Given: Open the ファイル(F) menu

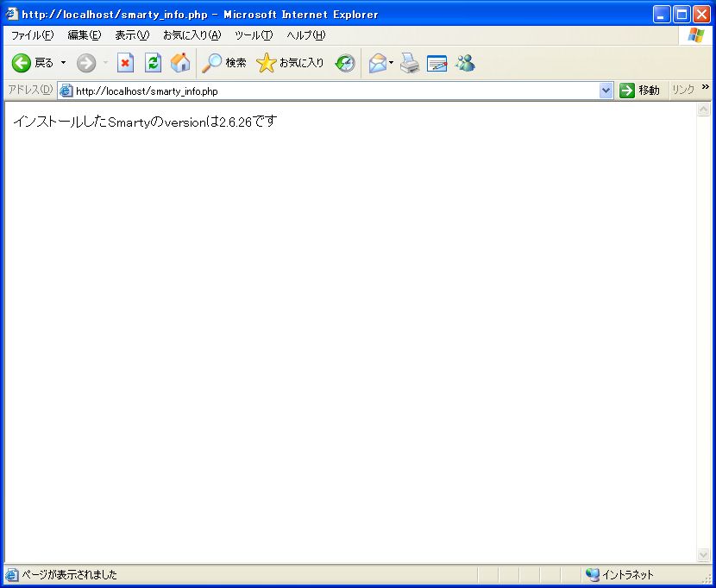Looking at the screenshot, I should [x=33, y=35].
